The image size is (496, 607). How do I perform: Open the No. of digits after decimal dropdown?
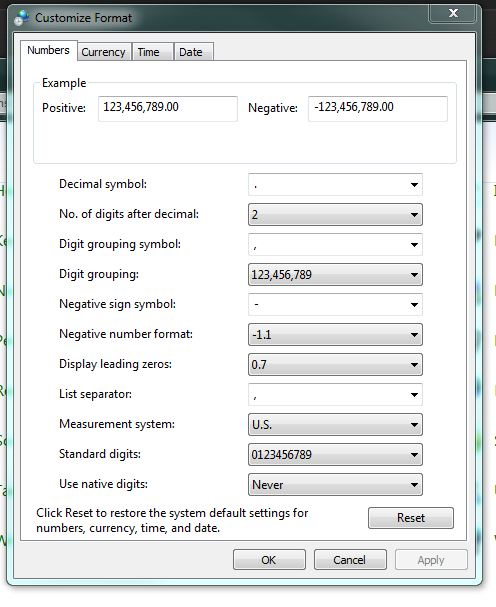(x=335, y=214)
